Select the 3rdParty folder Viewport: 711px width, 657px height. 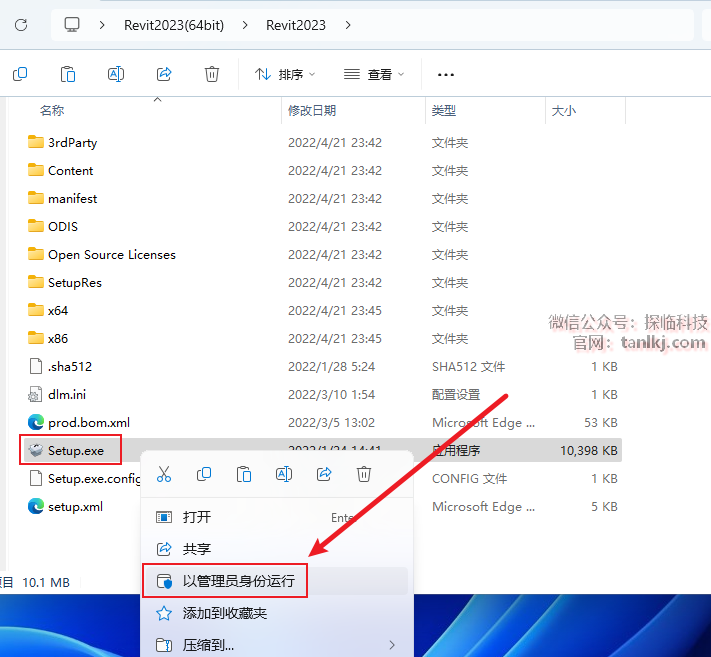coord(72,143)
